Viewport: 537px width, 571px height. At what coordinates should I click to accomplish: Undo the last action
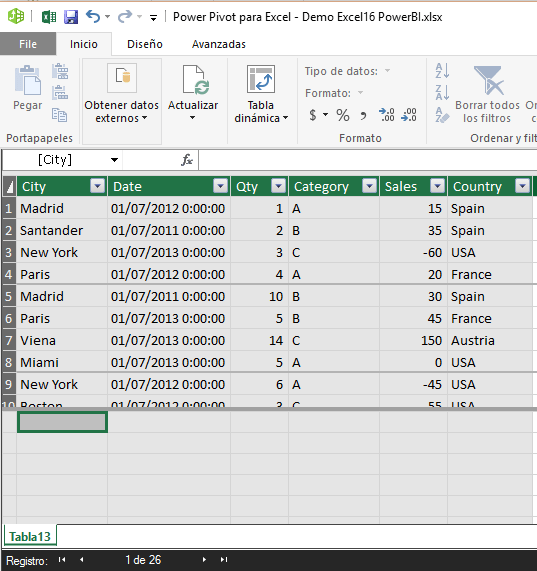coord(93,16)
